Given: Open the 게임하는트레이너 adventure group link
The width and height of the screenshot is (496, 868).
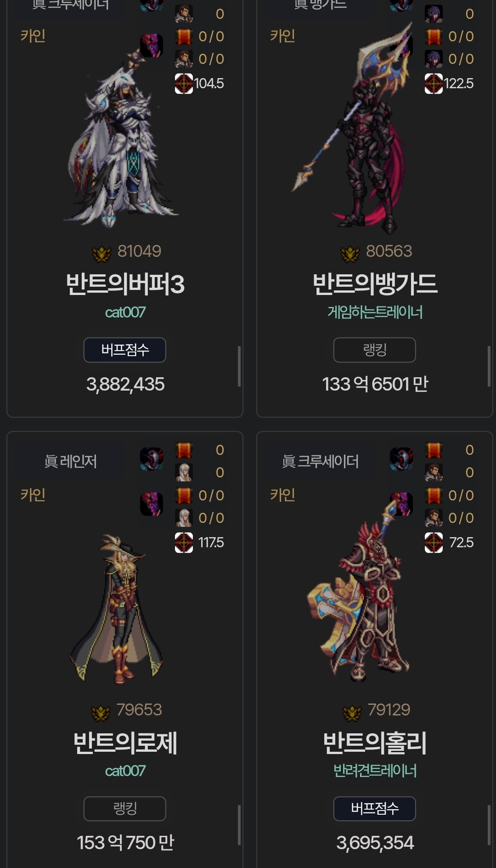Looking at the screenshot, I should tap(375, 312).
